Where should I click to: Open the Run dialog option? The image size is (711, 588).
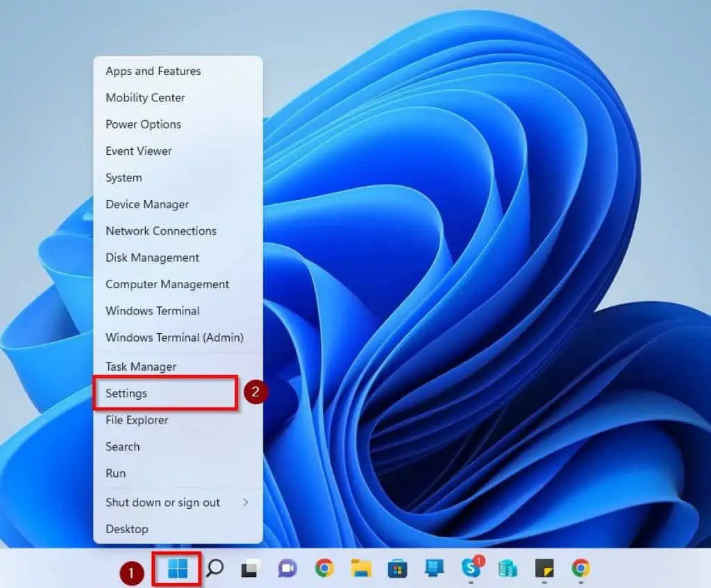click(x=115, y=473)
